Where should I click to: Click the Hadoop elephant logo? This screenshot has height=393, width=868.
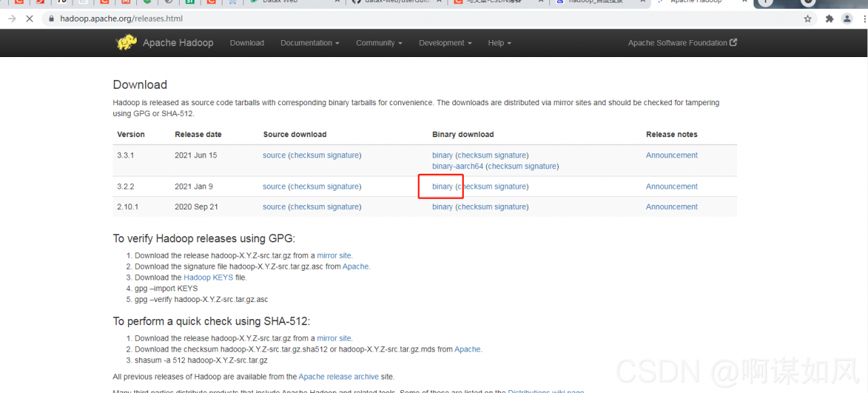126,43
